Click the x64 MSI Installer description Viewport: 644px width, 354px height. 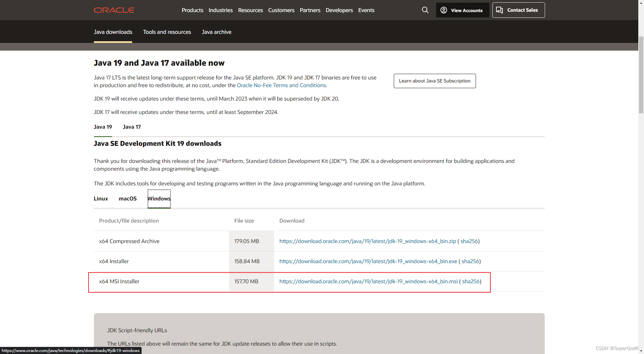point(119,281)
